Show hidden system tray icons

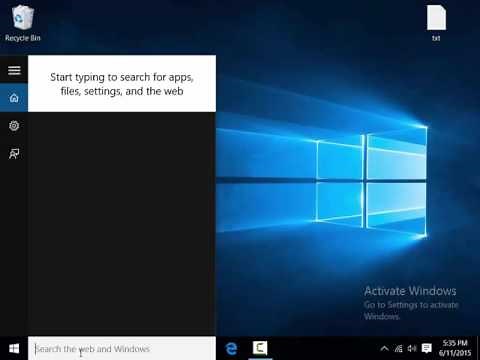(384, 349)
